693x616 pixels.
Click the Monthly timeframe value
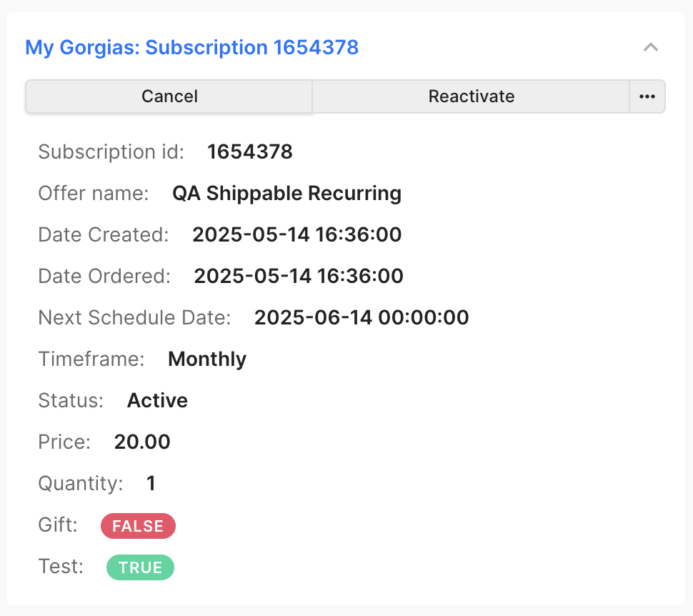tap(207, 359)
